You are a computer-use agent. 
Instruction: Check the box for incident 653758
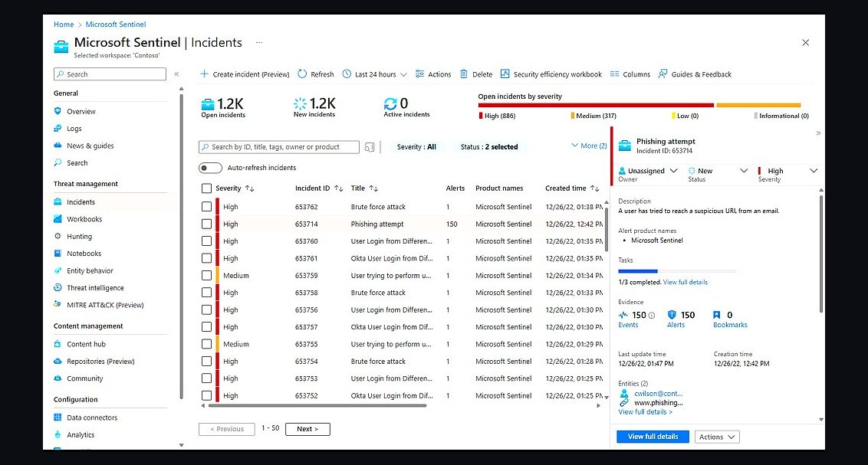[206, 293]
